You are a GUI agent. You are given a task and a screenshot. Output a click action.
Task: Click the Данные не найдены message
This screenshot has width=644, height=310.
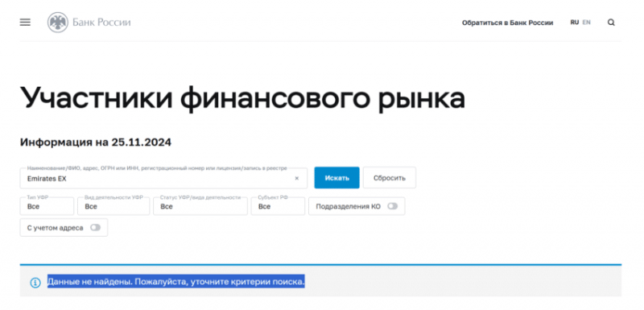[175, 282]
